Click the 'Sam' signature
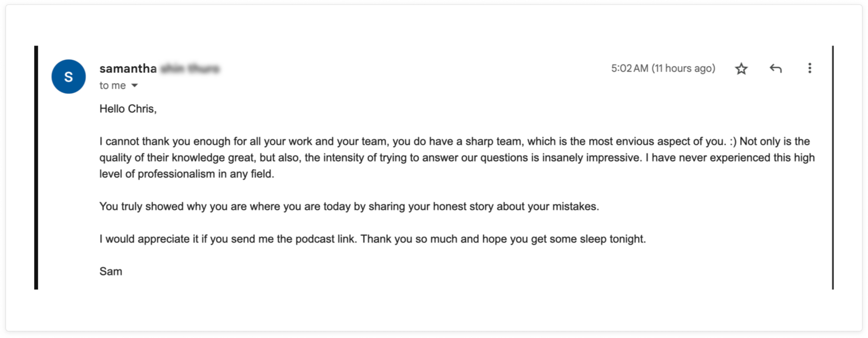Image resolution: width=868 pixels, height=338 pixels. pos(111,271)
